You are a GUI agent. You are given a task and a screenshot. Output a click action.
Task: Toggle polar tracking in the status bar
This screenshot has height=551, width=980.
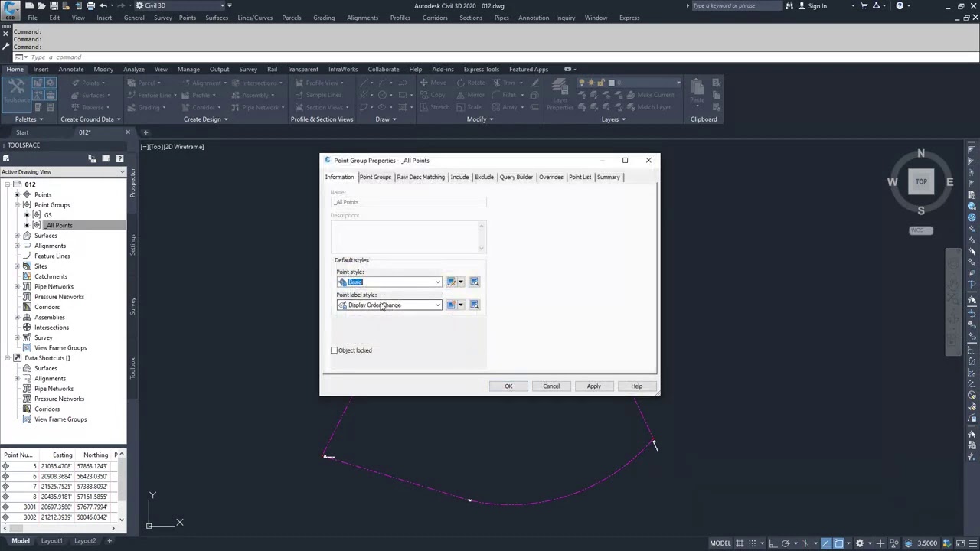[x=786, y=543]
